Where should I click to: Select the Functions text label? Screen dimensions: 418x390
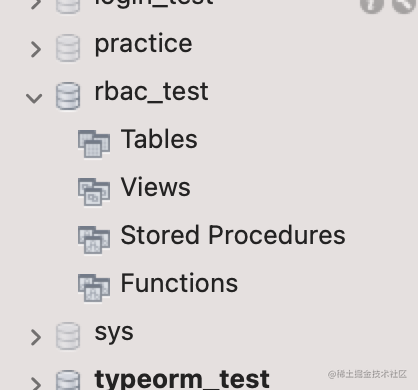click(x=179, y=283)
